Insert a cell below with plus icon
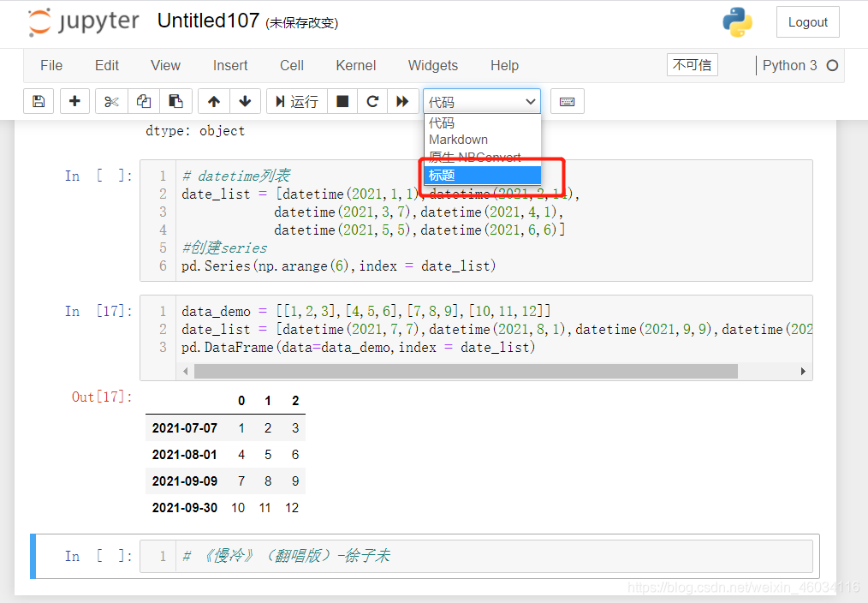Screen dimensions: 868x603 tap(74, 101)
